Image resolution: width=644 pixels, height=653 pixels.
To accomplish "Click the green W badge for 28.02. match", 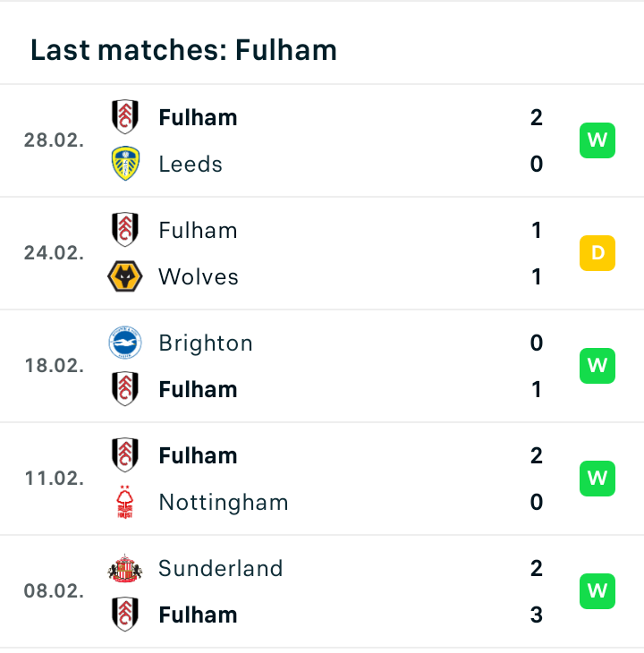I will click(x=597, y=140).
